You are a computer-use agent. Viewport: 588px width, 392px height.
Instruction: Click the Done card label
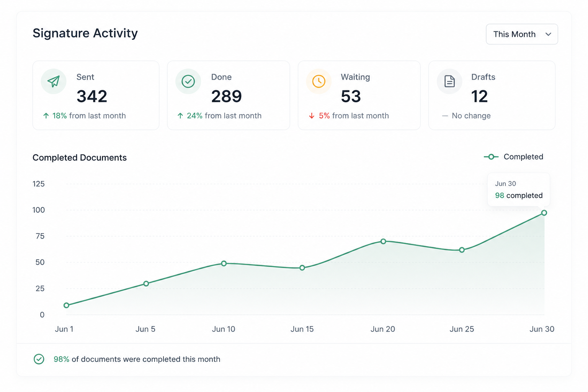(x=221, y=77)
